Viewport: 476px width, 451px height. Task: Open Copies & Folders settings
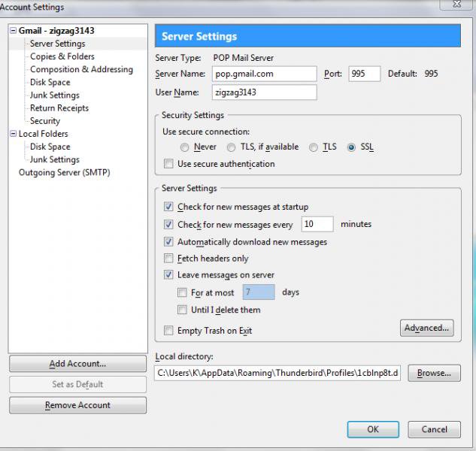pyautogui.click(x=62, y=56)
